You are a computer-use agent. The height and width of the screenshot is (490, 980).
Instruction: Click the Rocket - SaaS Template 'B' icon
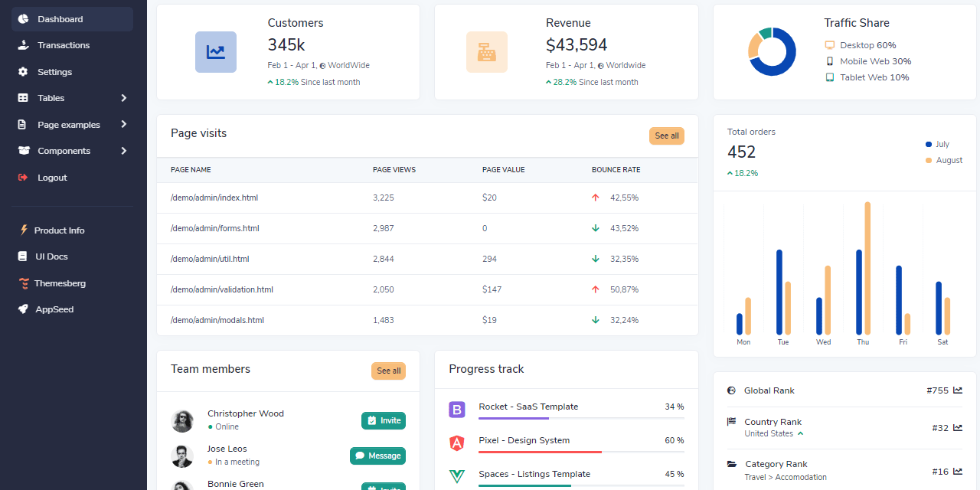[x=457, y=410]
